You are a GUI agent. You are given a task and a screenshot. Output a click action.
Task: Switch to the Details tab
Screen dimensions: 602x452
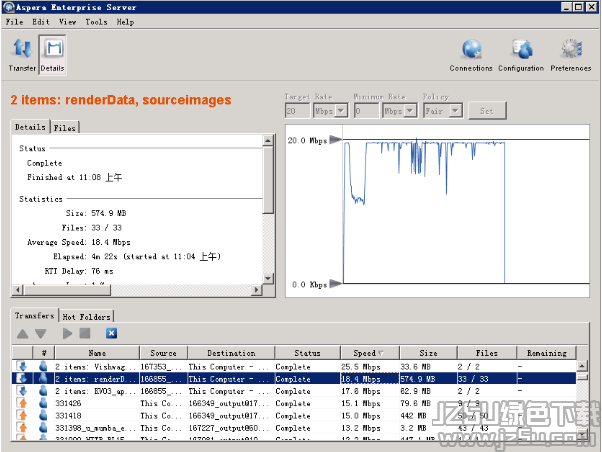[30, 127]
